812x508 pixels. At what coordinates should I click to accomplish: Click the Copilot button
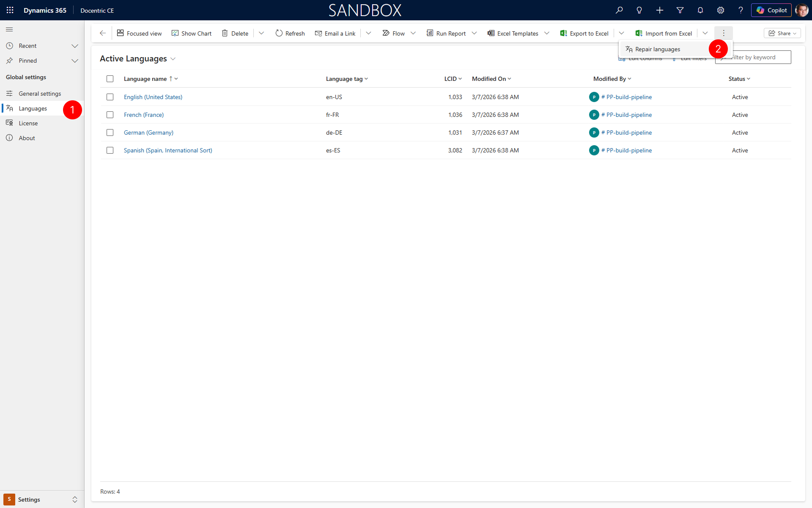pos(771,10)
